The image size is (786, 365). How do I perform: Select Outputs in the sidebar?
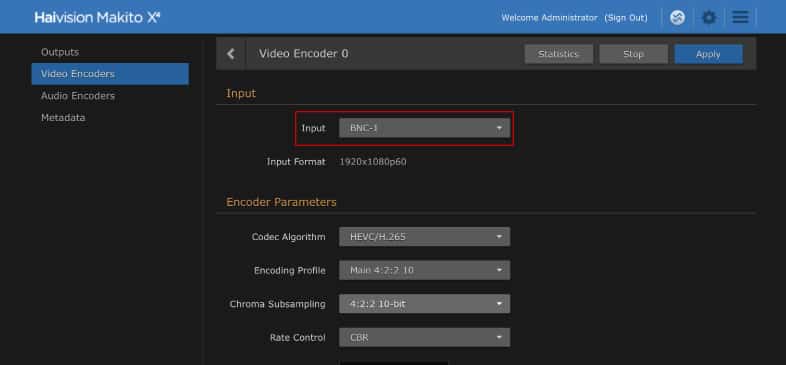(60, 52)
